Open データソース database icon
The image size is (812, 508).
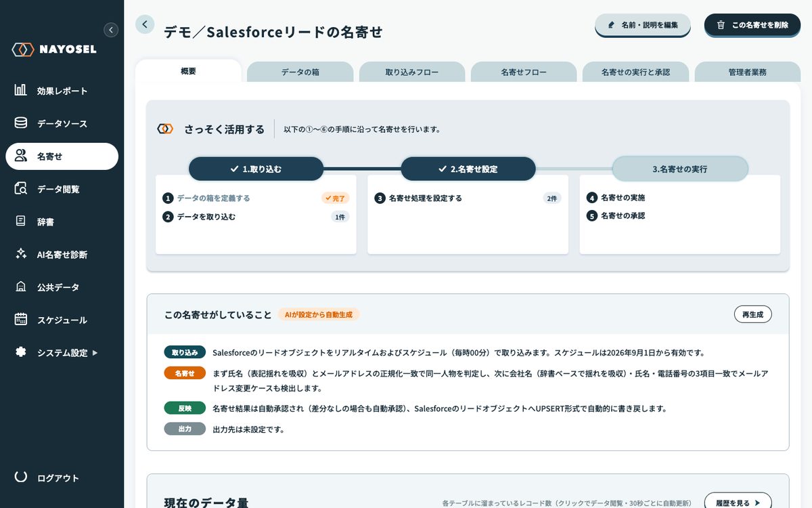tap(21, 123)
